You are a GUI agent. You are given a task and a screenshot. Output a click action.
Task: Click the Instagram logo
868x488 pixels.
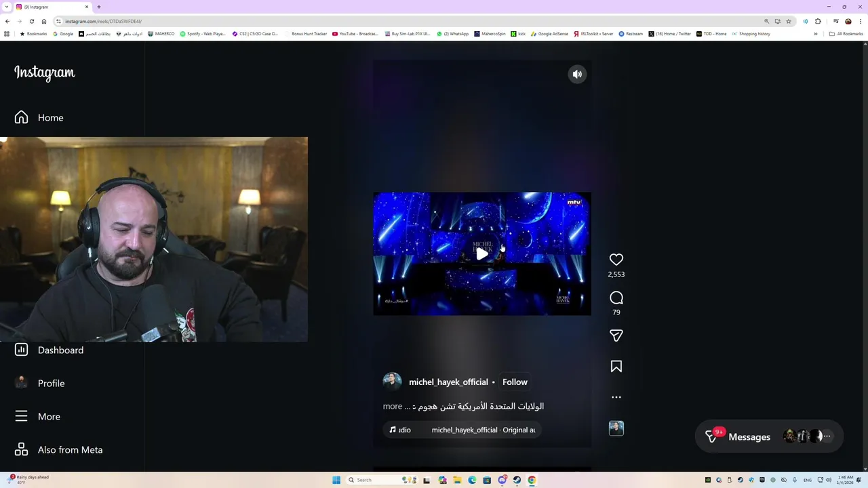pyautogui.click(x=45, y=73)
